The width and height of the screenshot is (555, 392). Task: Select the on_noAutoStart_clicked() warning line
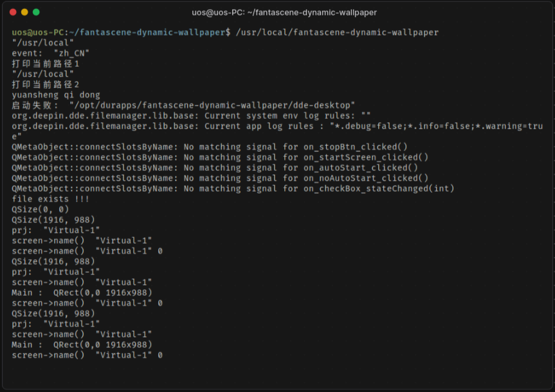point(220,178)
